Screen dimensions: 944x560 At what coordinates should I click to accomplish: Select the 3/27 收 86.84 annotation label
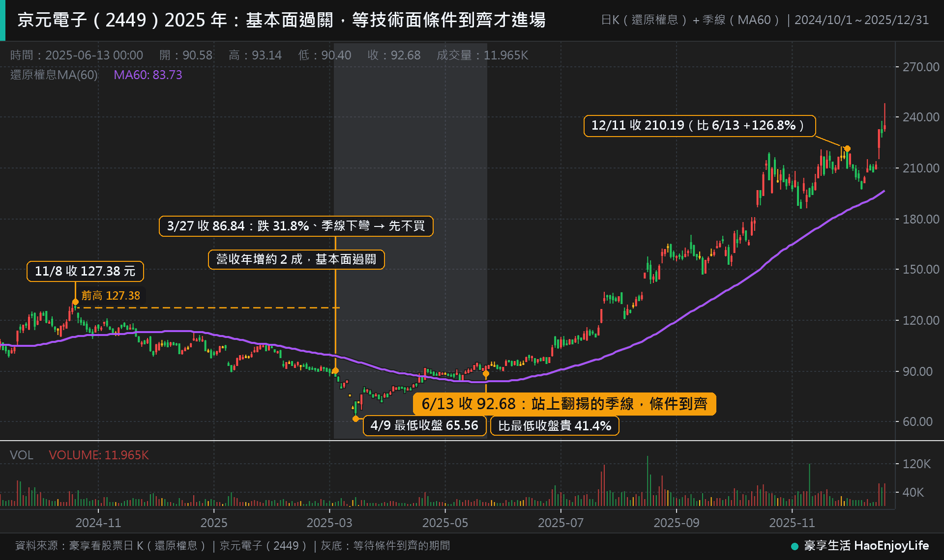(x=296, y=226)
